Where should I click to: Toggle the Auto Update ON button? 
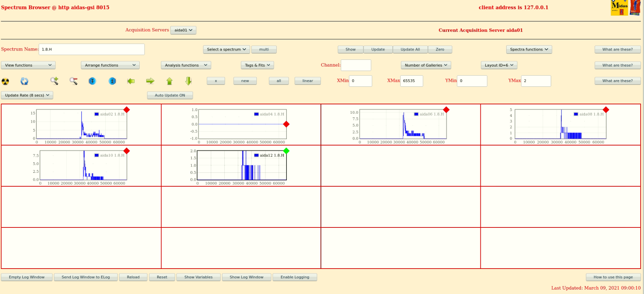170,95
